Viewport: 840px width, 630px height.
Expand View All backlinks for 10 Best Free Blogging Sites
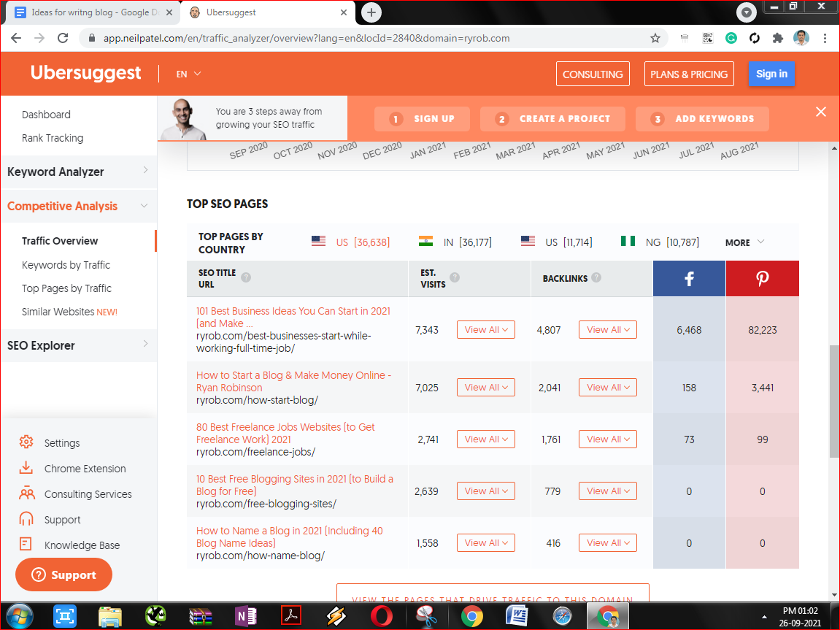coord(608,491)
